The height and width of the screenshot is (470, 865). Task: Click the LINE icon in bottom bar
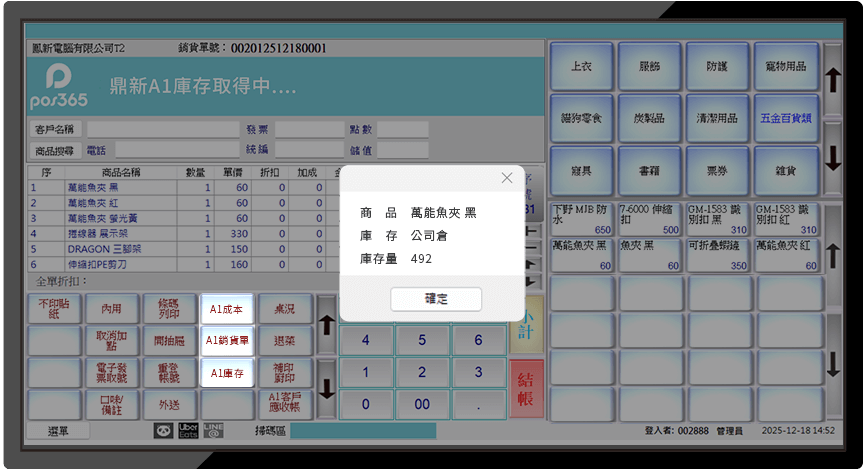pyautogui.click(x=213, y=430)
